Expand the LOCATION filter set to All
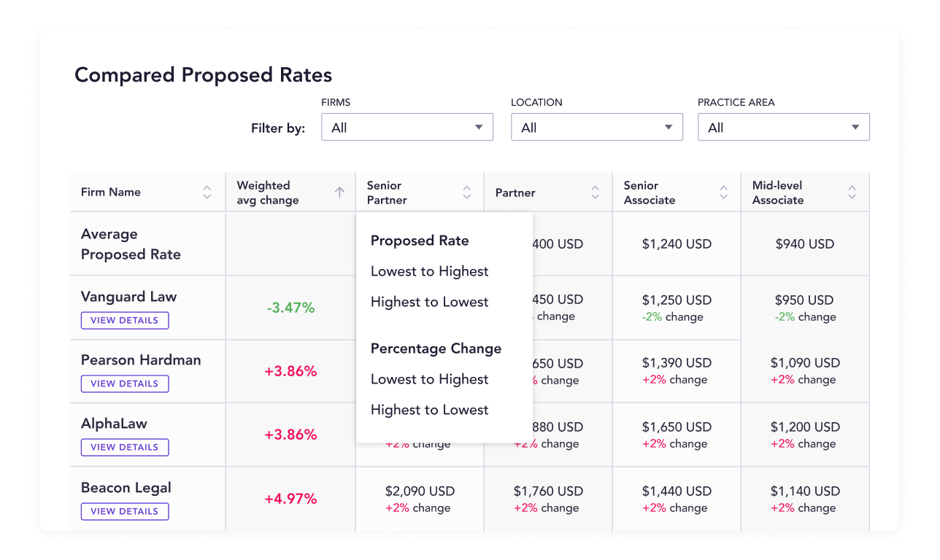The image size is (940, 560). (596, 126)
